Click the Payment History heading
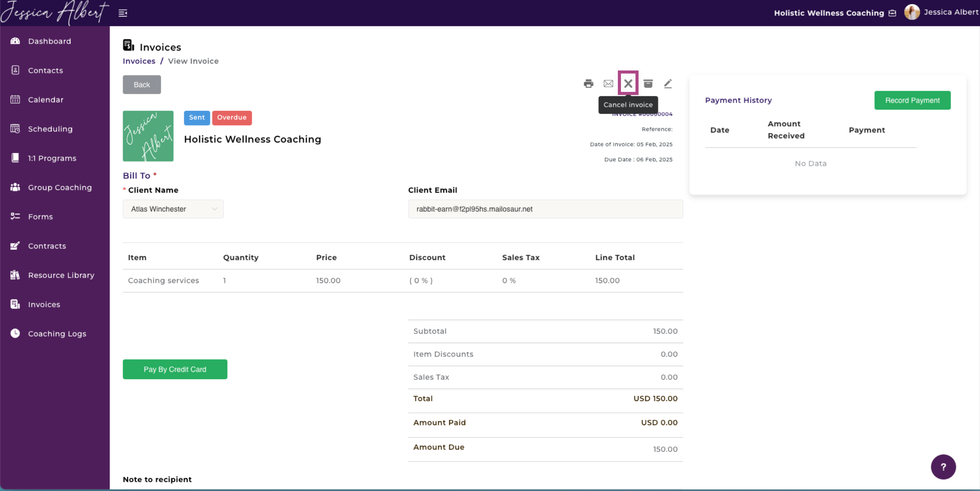Image resolution: width=980 pixels, height=491 pixels. 738,100
